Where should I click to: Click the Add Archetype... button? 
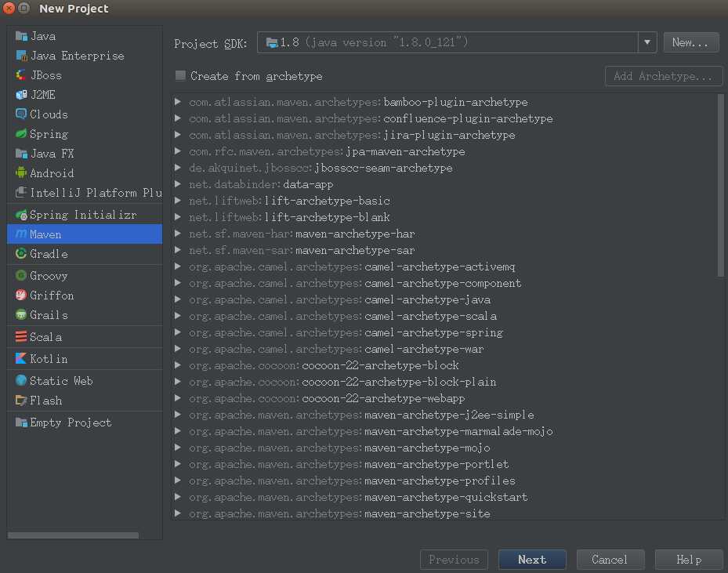tap(664, 76)
